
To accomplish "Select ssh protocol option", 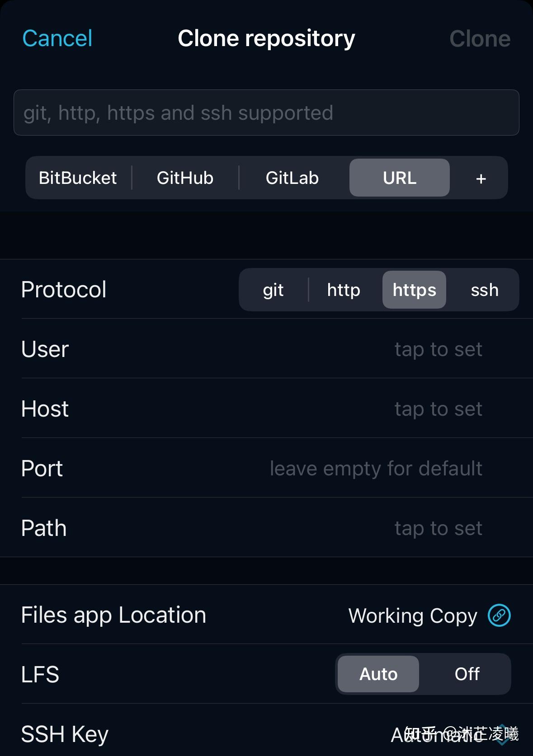I will (484, 290).
